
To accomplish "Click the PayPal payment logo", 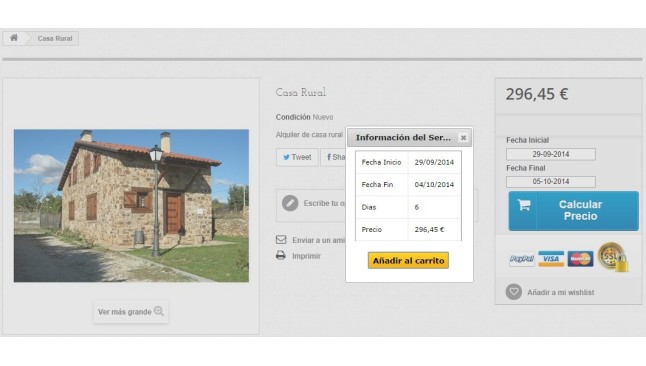I will [x=522, y=259].
